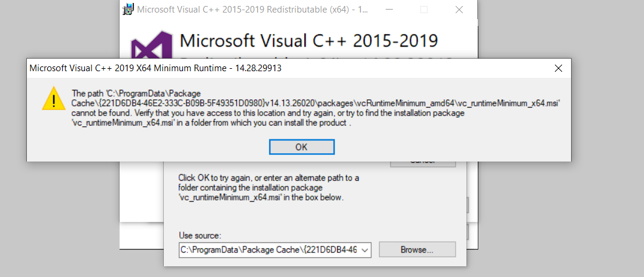
Task: Close the Minimum Runtime error dialog
Action: [558, 68]
